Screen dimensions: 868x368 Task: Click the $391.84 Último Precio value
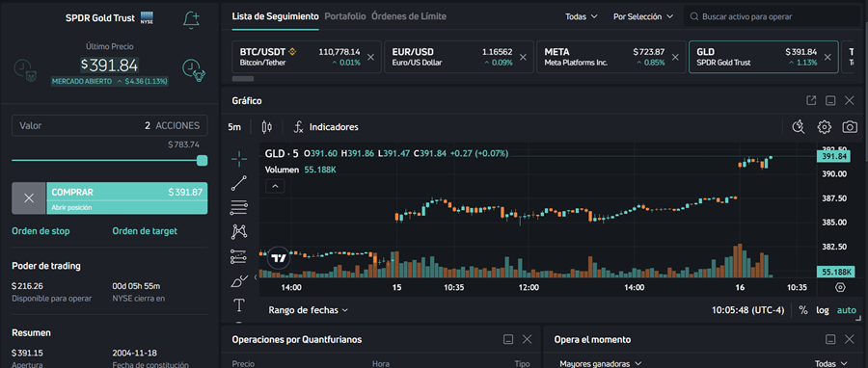pos(109,66)
